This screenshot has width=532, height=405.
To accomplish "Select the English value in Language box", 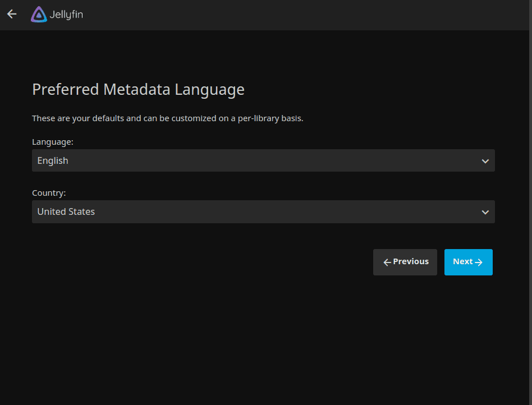I will [53, 160].
